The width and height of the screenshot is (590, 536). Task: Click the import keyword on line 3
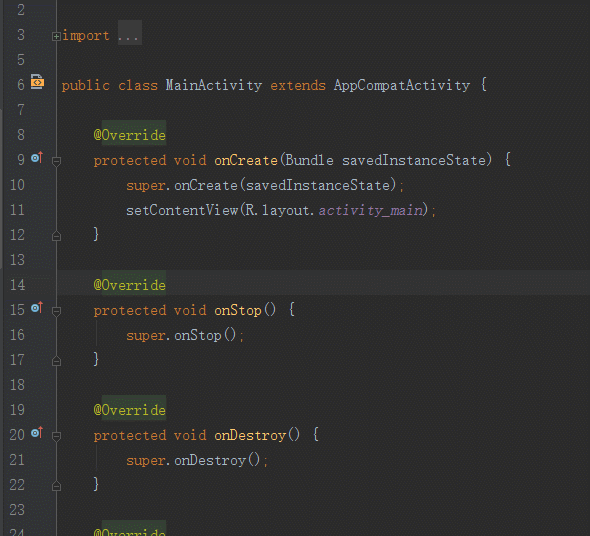(x=86, y=36)
